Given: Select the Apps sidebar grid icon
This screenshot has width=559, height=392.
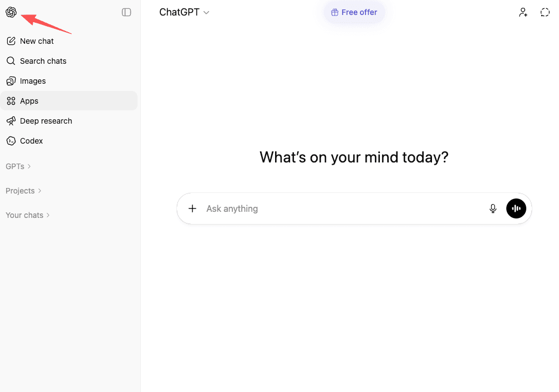Looking at the screenshot, I should tap(11, 100).
